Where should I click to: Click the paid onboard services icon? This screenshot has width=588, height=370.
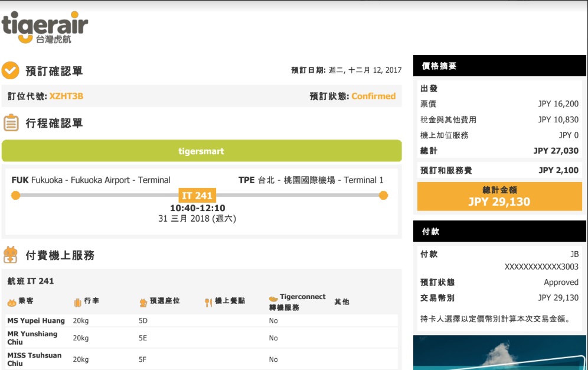pyautogui.click(x=11, y=255)
